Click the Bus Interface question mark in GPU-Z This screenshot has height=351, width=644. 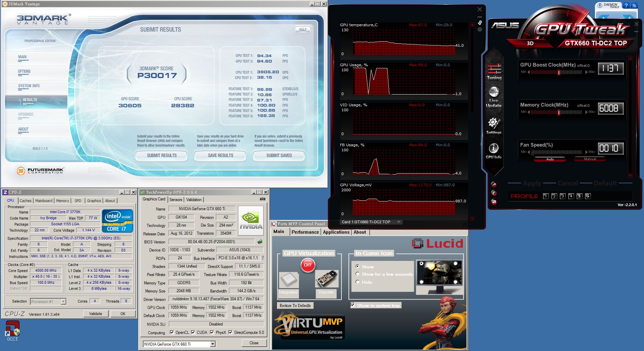pos(263,258)
